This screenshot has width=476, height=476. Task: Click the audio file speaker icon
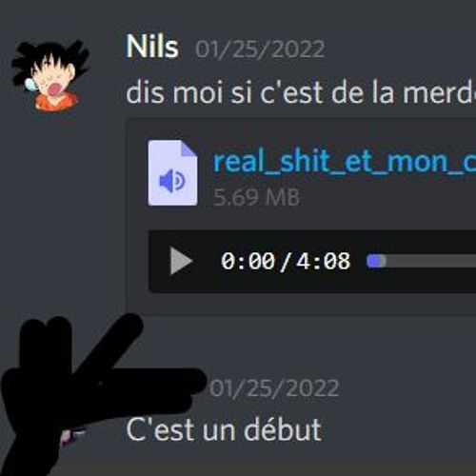pyautogui.click(x=171, y=181)
